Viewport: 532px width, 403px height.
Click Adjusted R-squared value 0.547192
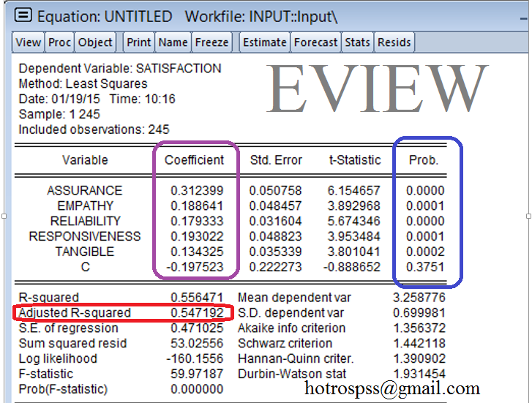[x=197, y=312]
